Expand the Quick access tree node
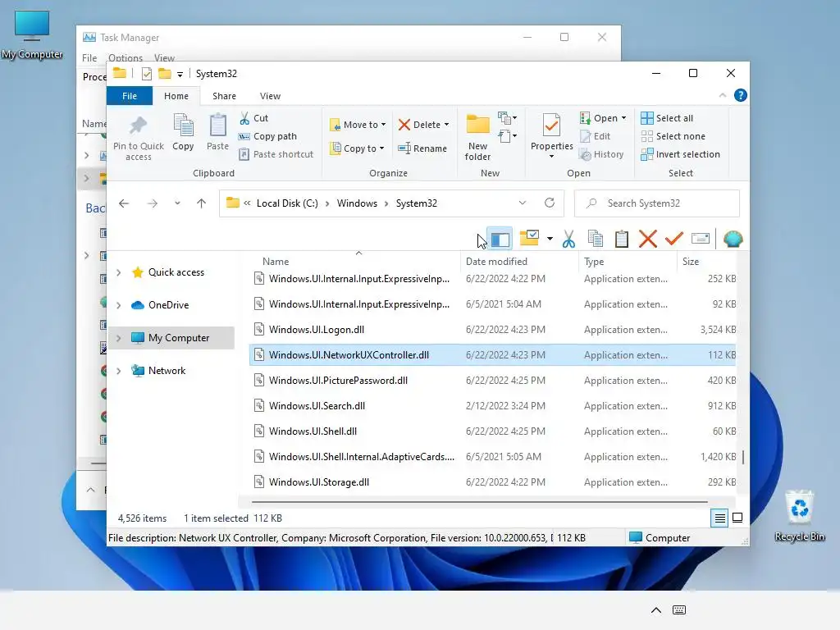840x630 pixels. tap(119, 272)
